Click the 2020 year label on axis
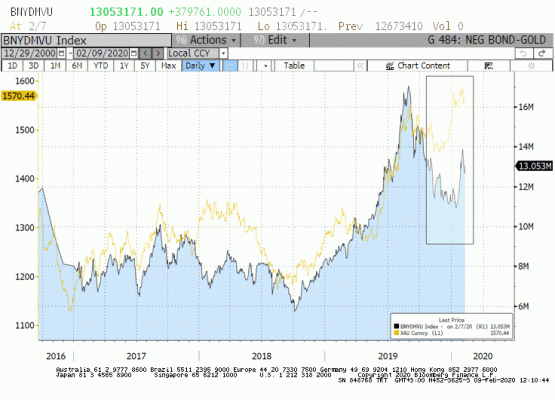 point(483,356)
